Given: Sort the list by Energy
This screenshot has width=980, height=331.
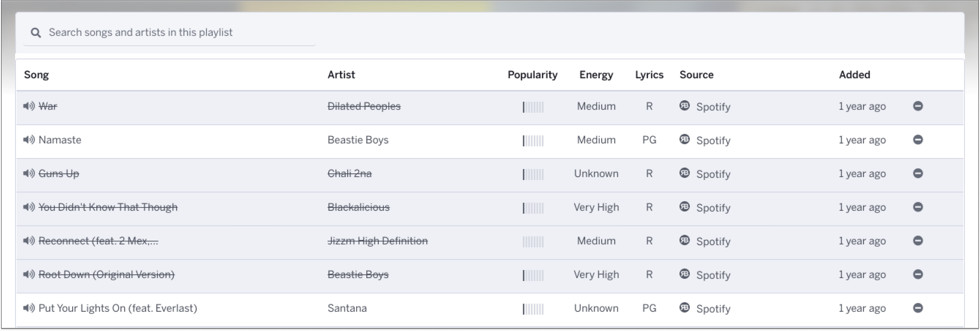Looking at the screenshot, I should point(596,75).
